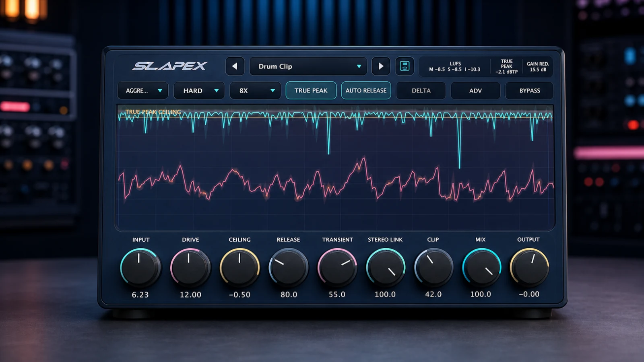Click the INPUT knob
This screenshot has height=362, width=644.
[x=140, y=267]
